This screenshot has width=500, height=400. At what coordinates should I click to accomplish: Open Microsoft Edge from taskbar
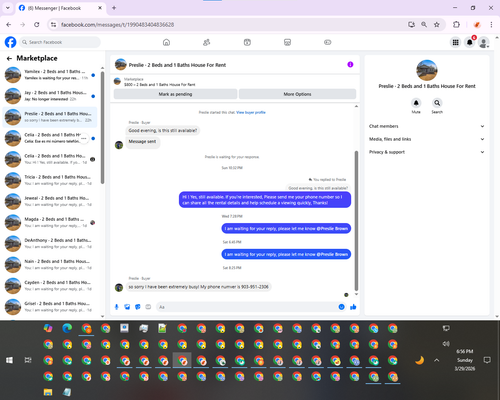67,328
